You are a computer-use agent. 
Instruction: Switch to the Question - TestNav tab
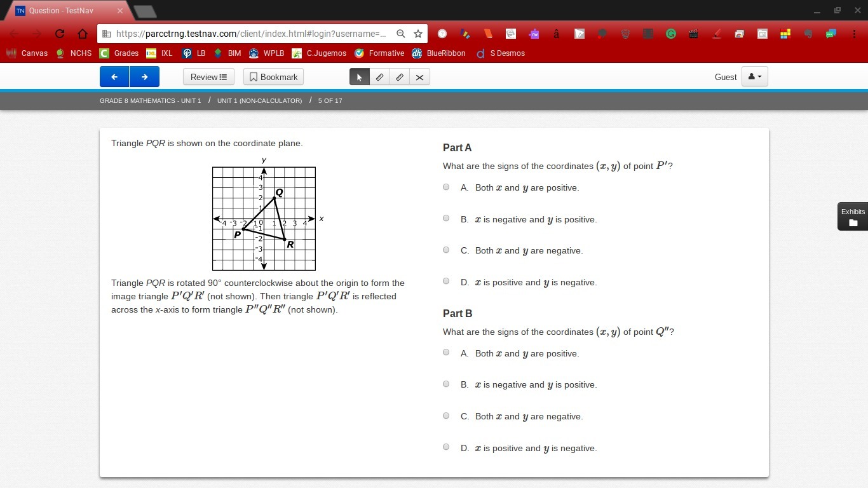(67, 11)
